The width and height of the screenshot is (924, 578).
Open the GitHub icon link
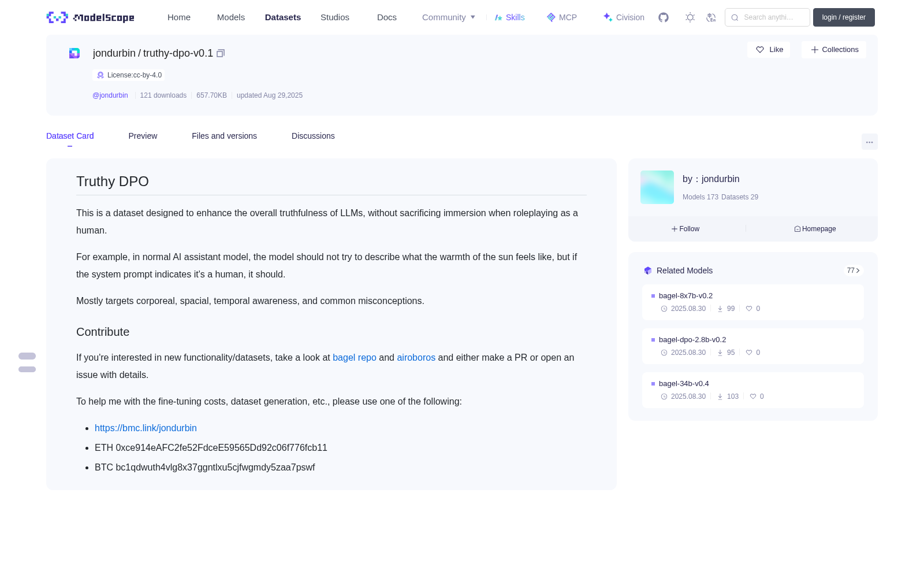tap(664, 17)
